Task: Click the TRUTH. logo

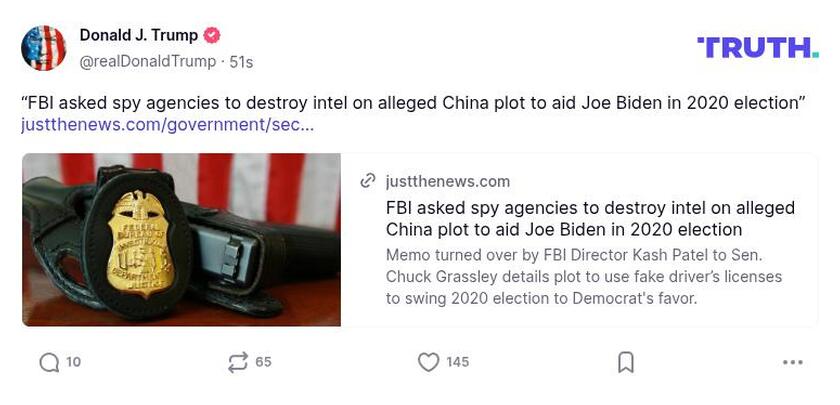Action: click(x=757, y=47)
